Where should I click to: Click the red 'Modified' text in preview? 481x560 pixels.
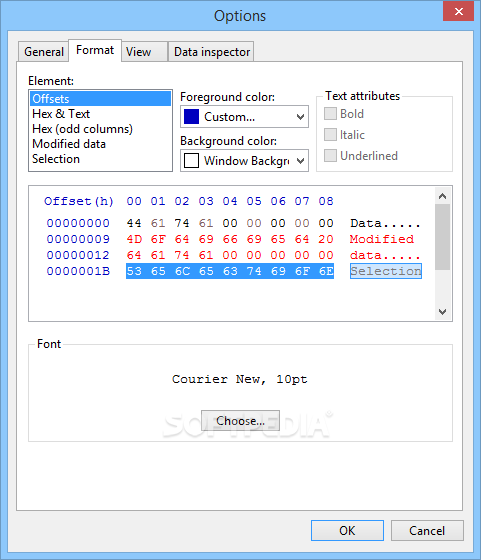pyautogui.click(x=382, y=239)
